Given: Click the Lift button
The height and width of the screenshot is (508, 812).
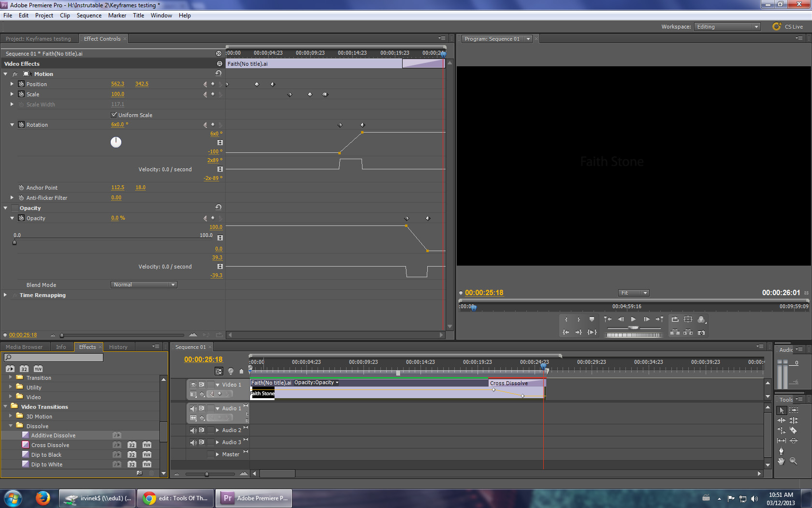Looking at the screenshot, I should (675, 332).
